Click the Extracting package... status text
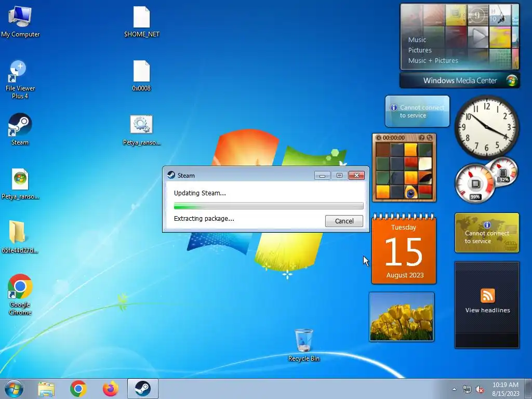 (204, 219)
